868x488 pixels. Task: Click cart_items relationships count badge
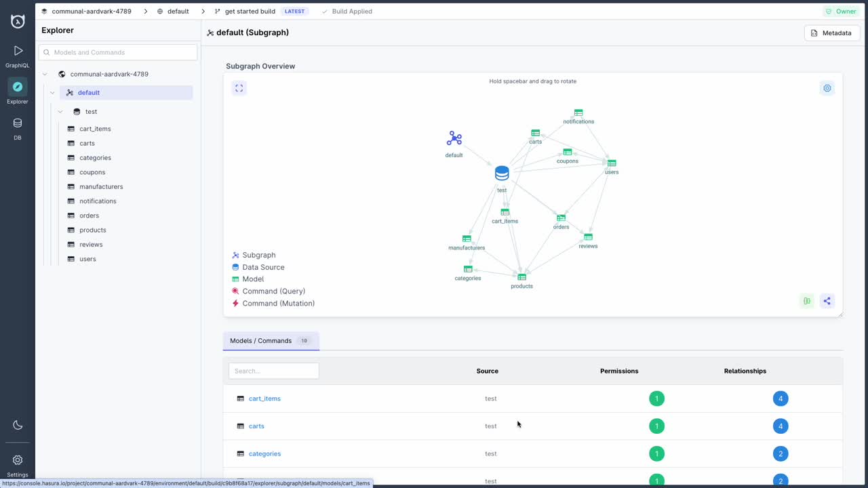click(781, 399)
